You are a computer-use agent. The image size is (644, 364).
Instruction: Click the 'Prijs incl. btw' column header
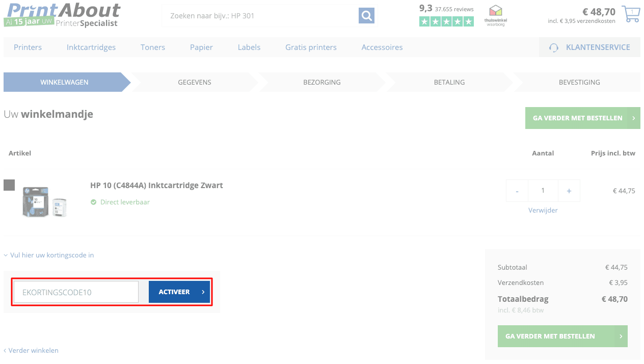tap(613, 153)
